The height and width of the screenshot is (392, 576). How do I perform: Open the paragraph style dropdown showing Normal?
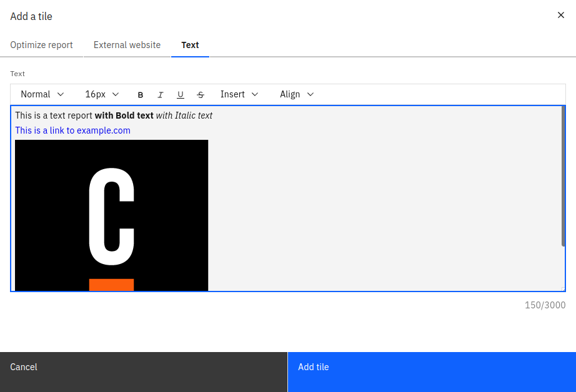42,94
